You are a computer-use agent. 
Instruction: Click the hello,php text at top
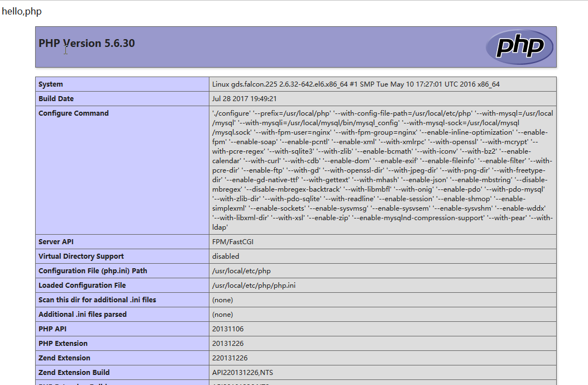(22, 11)
